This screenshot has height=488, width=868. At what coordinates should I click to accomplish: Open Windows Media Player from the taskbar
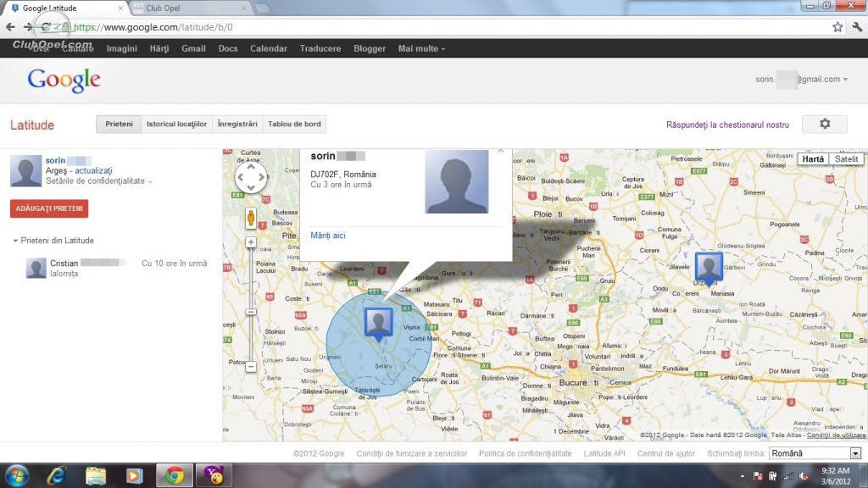click(x=134, y=476)
